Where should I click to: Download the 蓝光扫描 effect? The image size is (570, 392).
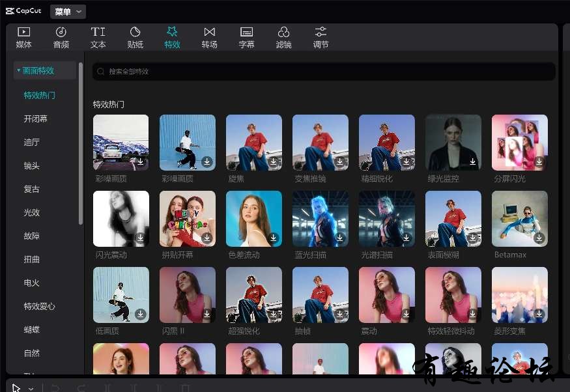[x=340, y=238]
